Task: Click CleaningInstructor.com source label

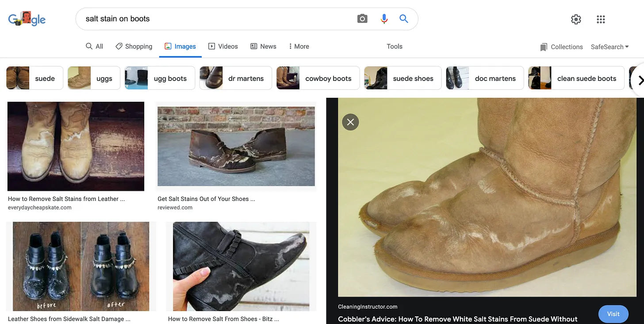Action: [x=368, y=307]
